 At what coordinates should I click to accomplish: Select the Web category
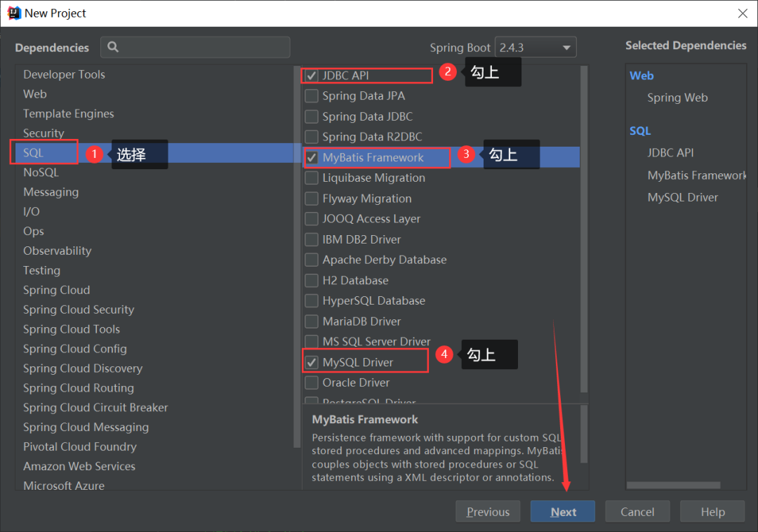pyautogui.click(x=35, y=94)
